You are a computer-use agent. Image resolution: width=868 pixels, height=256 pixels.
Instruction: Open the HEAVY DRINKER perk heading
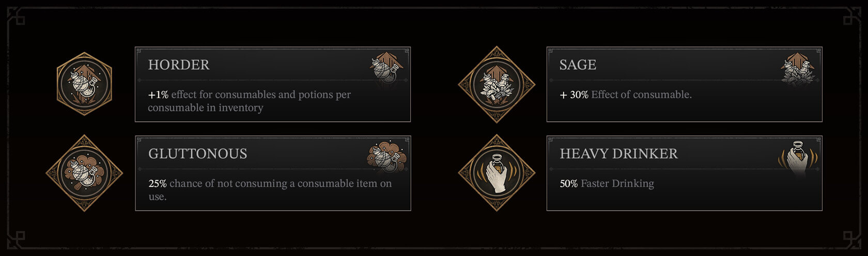coord(618,154)
